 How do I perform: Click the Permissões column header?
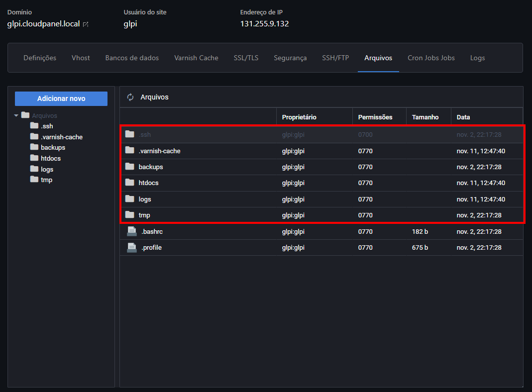click(375, 117)
